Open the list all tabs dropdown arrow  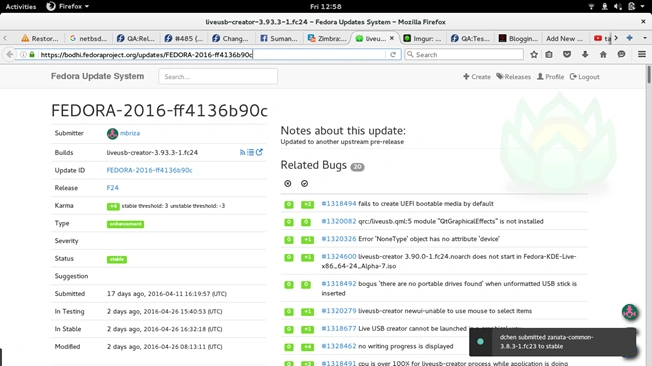pyautogui.click(x=645, y=38)
